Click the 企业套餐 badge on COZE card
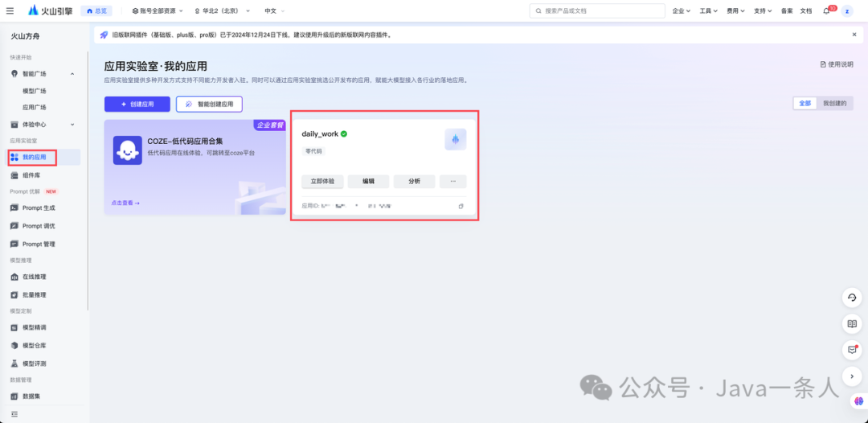Viewport: 868px width, 423px height. [269, 125]
